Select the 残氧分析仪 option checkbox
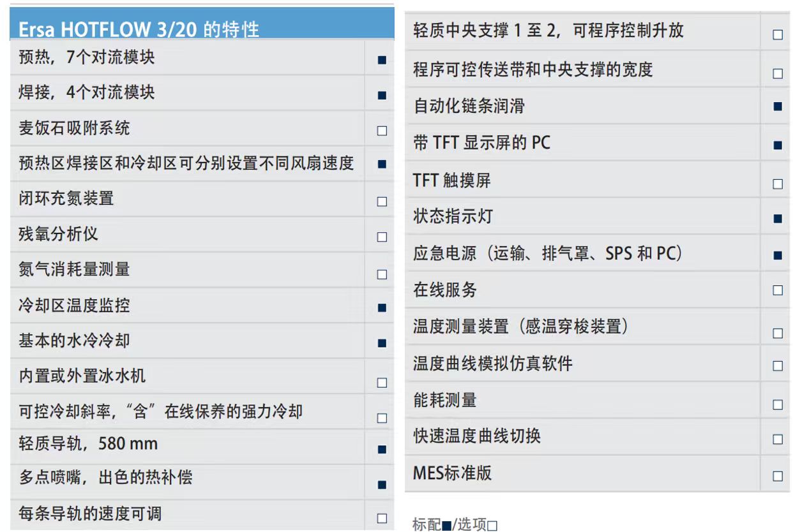The height and width of the screenshot is (532, 793). click(x=382, y=237)
